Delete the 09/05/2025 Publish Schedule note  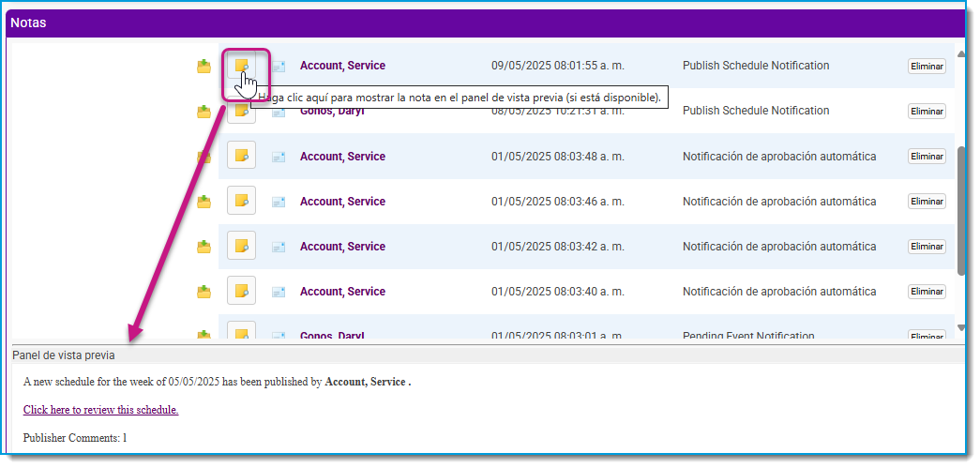(x=927, y=67)
